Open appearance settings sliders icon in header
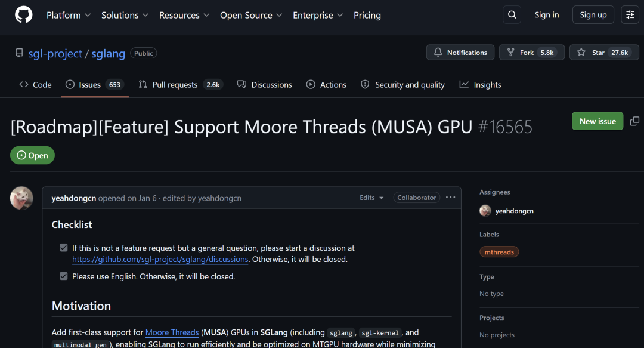The height and width of the screenshot is (348, 644). coord(630,15)
